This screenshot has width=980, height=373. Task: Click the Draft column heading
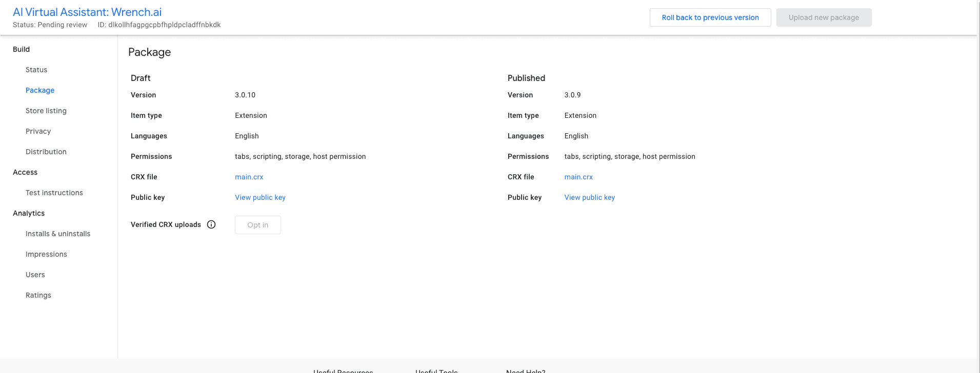(141, 78)
